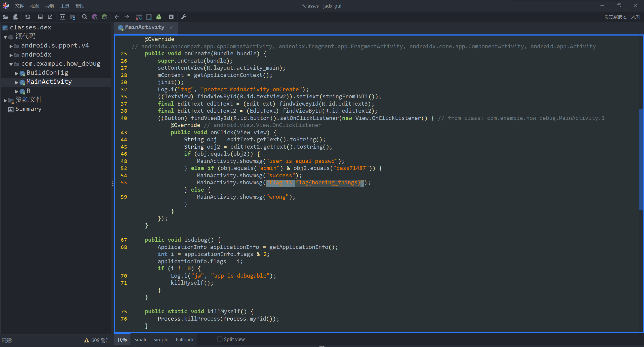Screen dimensions: 644x347
Task: Expand the androidx package node
Action: (11, 55)
